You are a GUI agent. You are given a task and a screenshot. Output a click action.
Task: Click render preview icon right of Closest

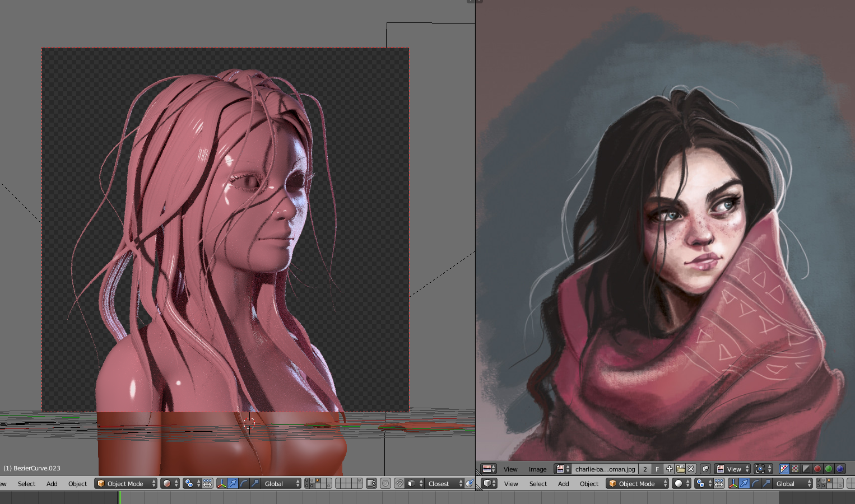470,483
